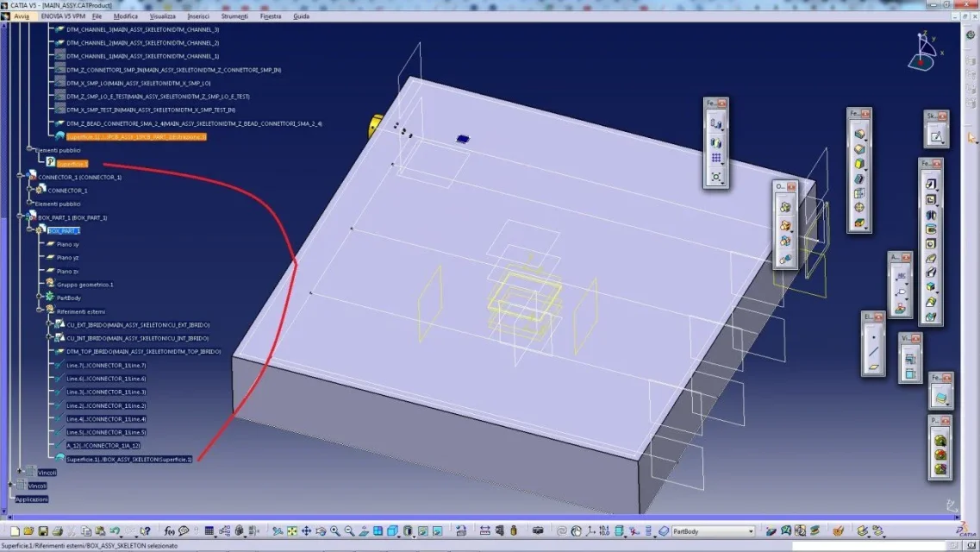Click the Avvia start menu button
Image resolution: width=980 pixels, height=552 pixels.
pyautogui.click(x=22, y=16)
